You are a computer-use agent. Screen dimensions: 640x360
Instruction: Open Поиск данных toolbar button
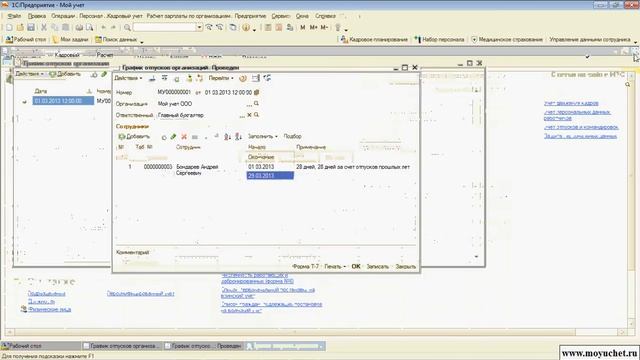[x=116, y=40]
